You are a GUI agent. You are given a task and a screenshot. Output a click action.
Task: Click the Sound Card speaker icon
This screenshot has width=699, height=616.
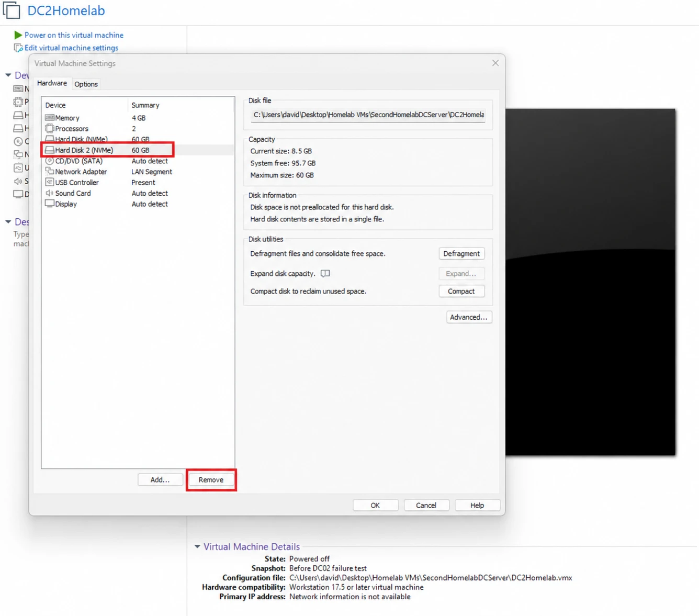point(50,193)
